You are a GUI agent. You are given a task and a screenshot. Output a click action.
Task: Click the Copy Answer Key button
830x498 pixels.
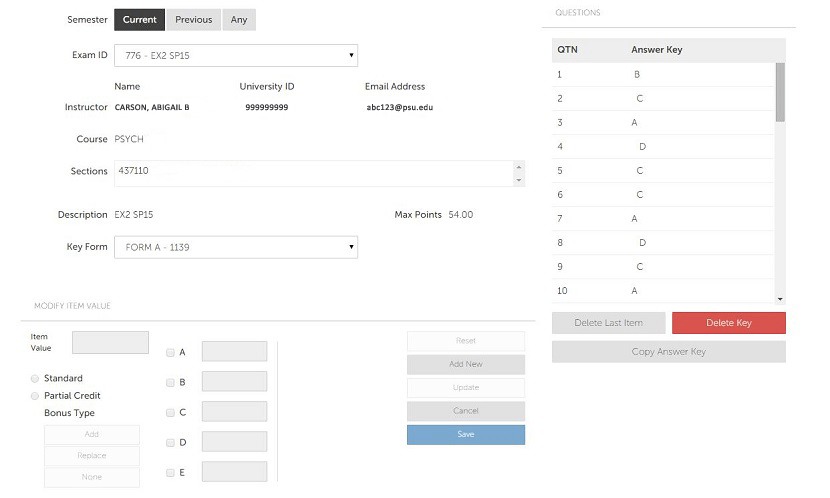pyautogui.click(x=669, y=352)
